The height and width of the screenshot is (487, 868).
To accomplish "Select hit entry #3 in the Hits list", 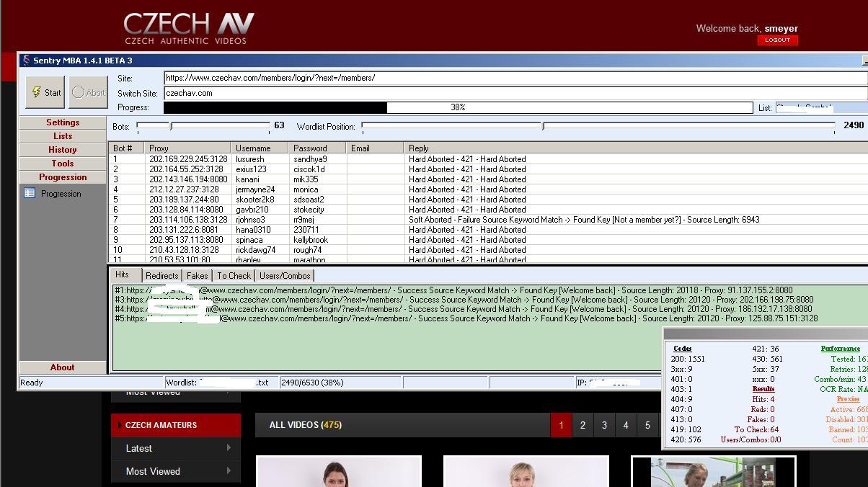I will tap(464, 300).
